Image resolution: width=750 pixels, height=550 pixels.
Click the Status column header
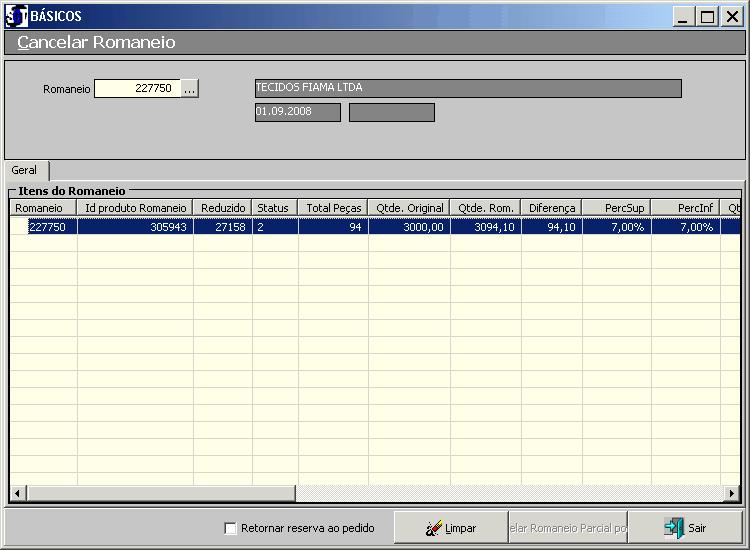pyautogui.click(x=273, y=208)
